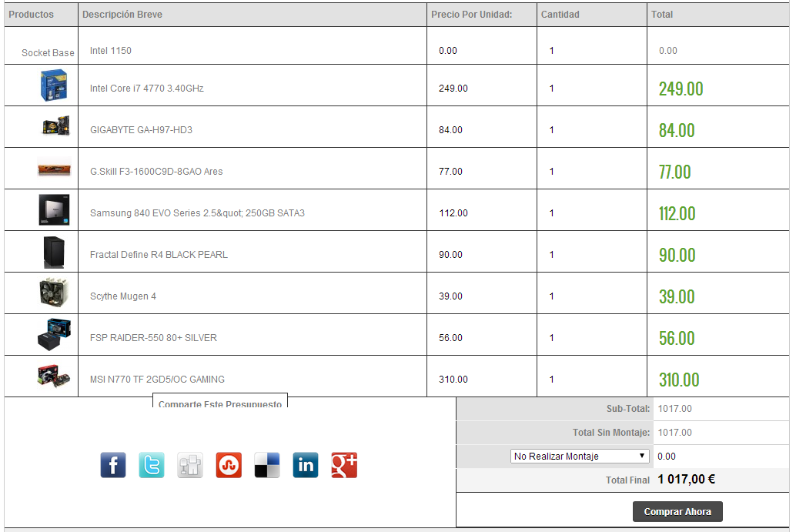
Task: Click the green 249.00 total
Action: tap(681, 89)
